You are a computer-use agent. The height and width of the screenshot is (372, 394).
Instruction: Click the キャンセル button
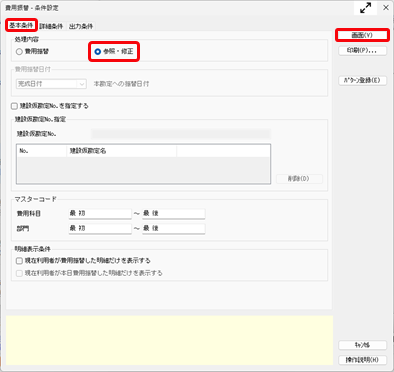(x=362, y=345)
